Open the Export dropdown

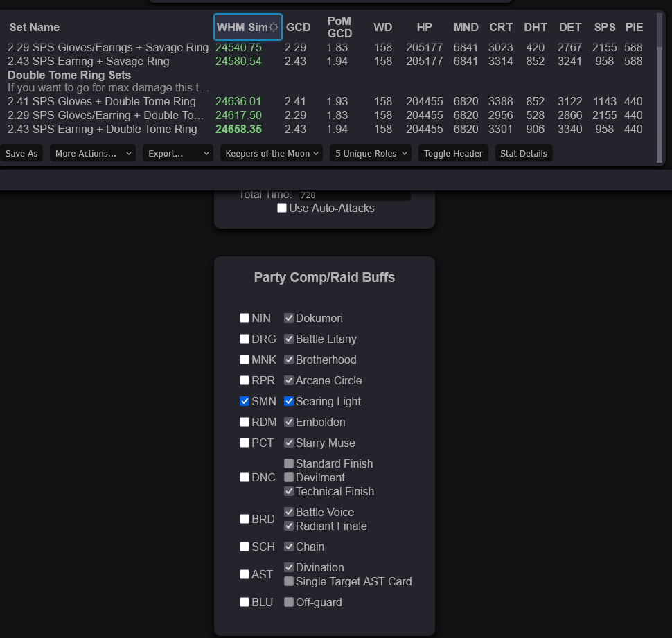pos(178,153)
